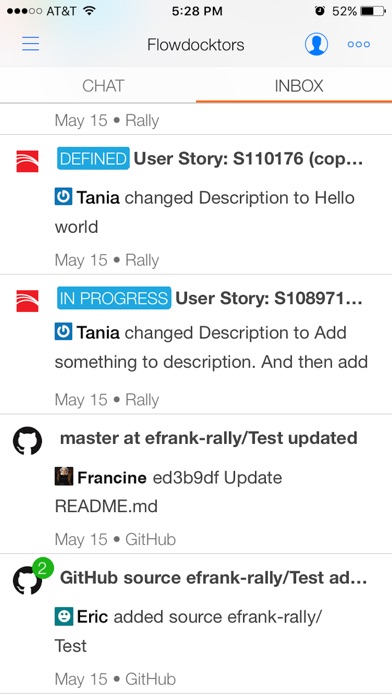392x696 pixels.
Task: Tap Francine's avatar thumbnail
Action: tap(64, 476)
